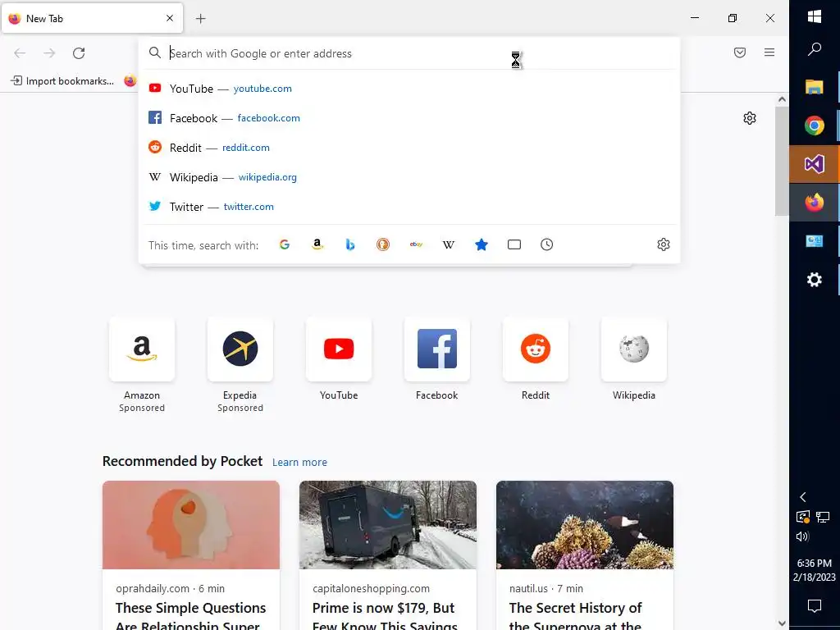Open Windows Settings gear in the taskbar
The image size is (840, 630).
click(x=815, y=279)
